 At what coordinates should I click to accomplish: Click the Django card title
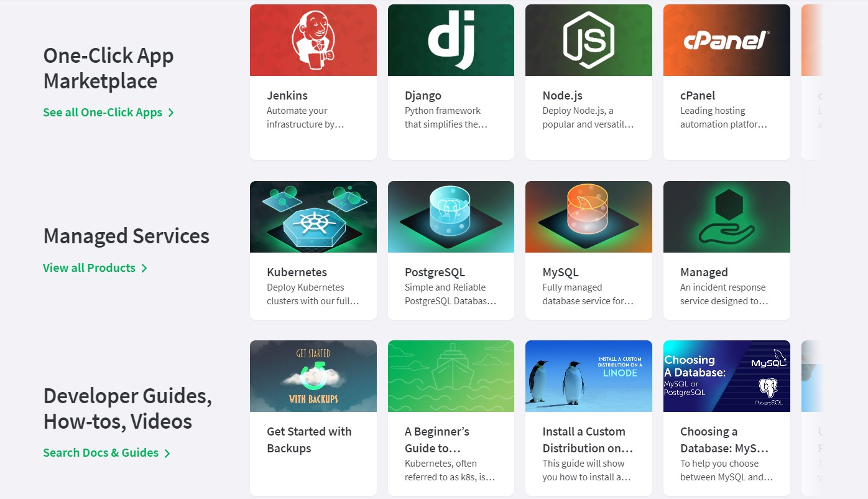(x=423, y=96)
